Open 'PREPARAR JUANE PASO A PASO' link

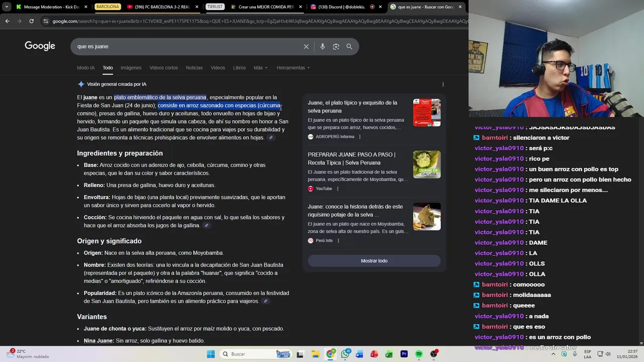point(352,158)
